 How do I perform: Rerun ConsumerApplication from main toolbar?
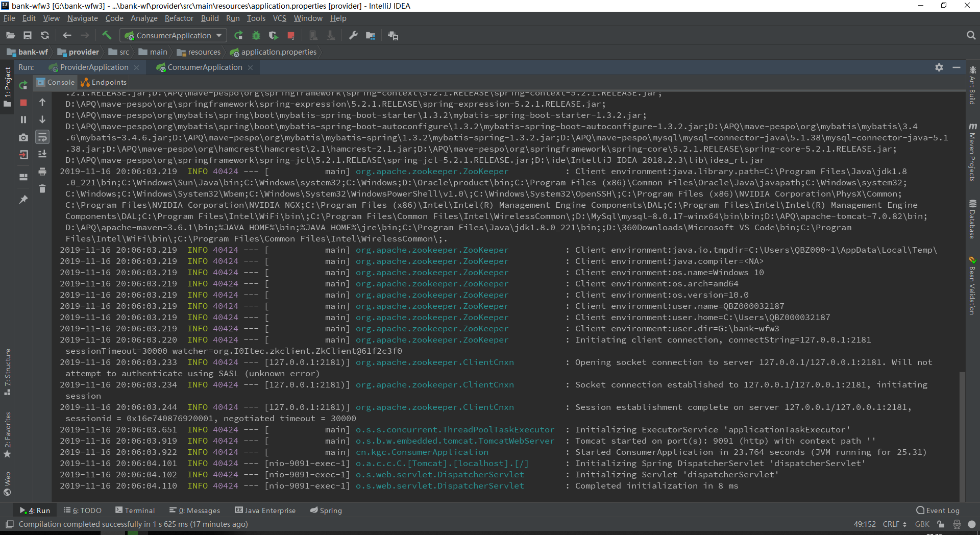pyautogui.click(x=238, y=35)
